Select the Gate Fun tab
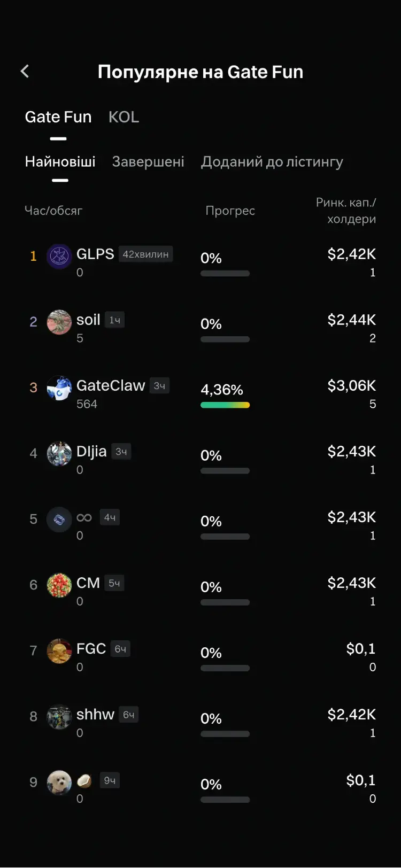This screenshot has width=401, height=868. [x=58, y=117]
